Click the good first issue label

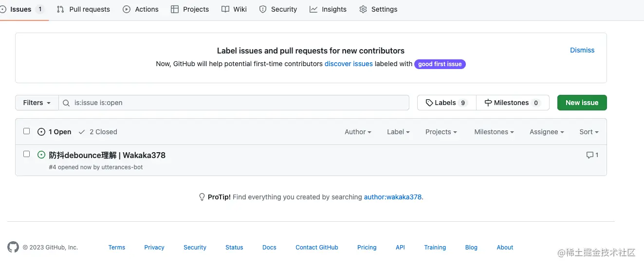coord(440,64)
